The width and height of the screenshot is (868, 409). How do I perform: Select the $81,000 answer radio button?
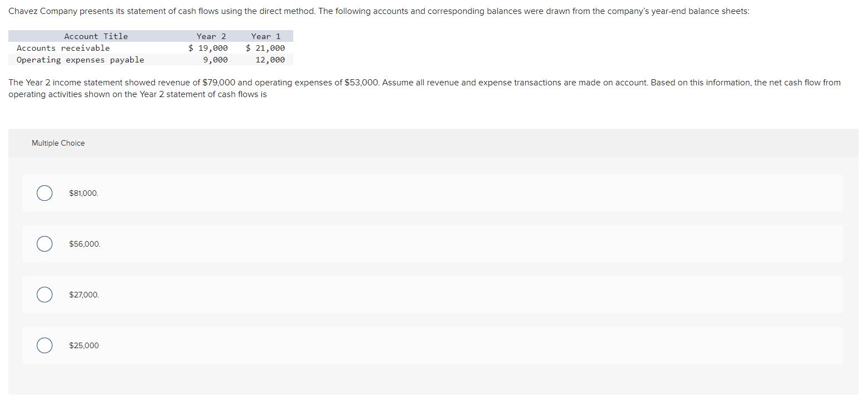[45, 193]
